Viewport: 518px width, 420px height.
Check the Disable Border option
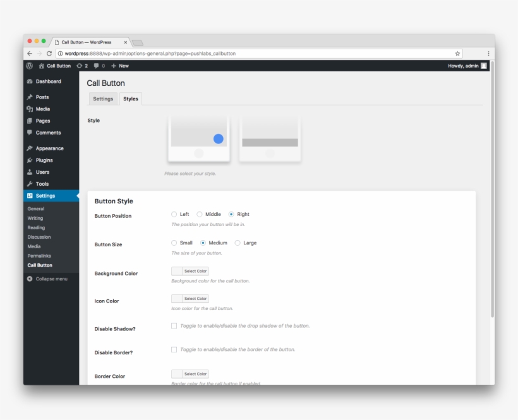174,349
